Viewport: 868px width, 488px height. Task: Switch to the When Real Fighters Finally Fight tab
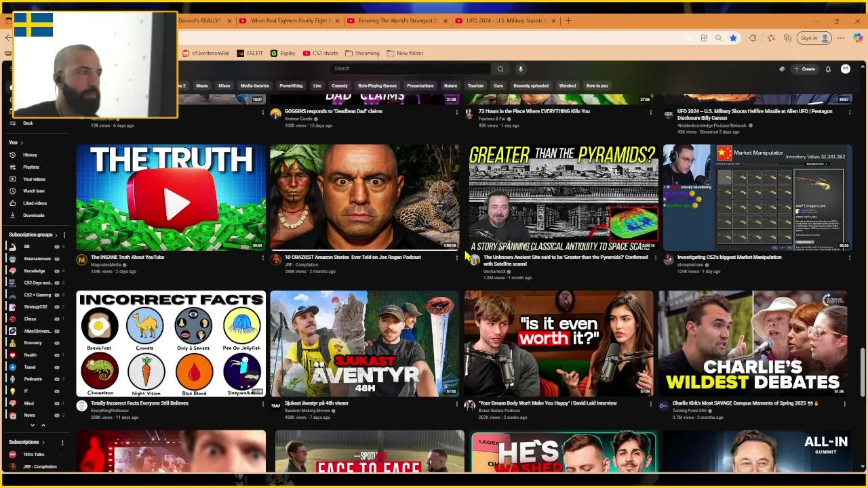289,21
